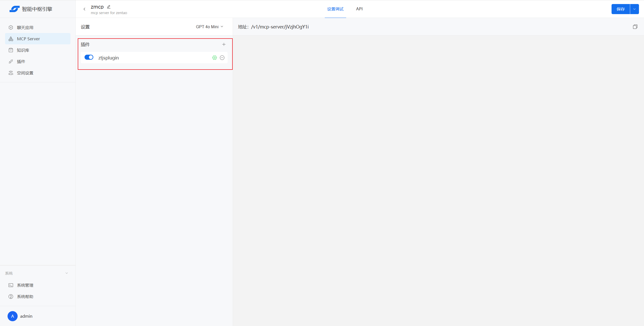This screenshot has height=326, width=644.
Task: Click the app logo in top left
Action: click(x=15, y=9)
